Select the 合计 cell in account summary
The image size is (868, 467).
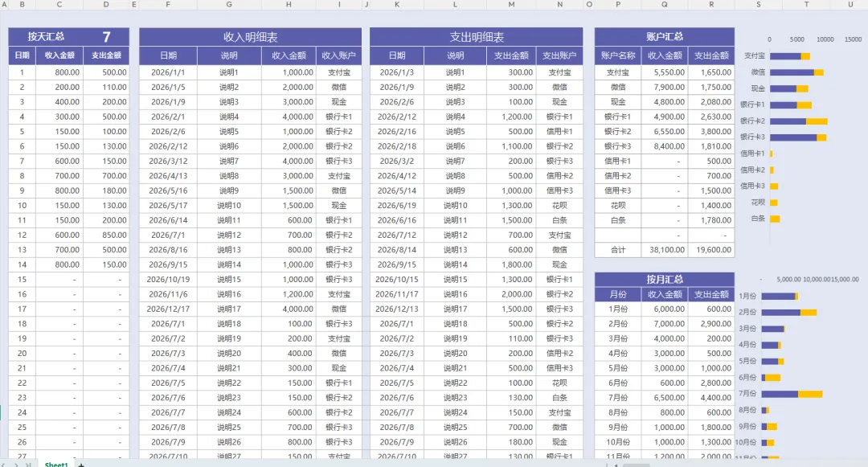click(x=618, y=249)
